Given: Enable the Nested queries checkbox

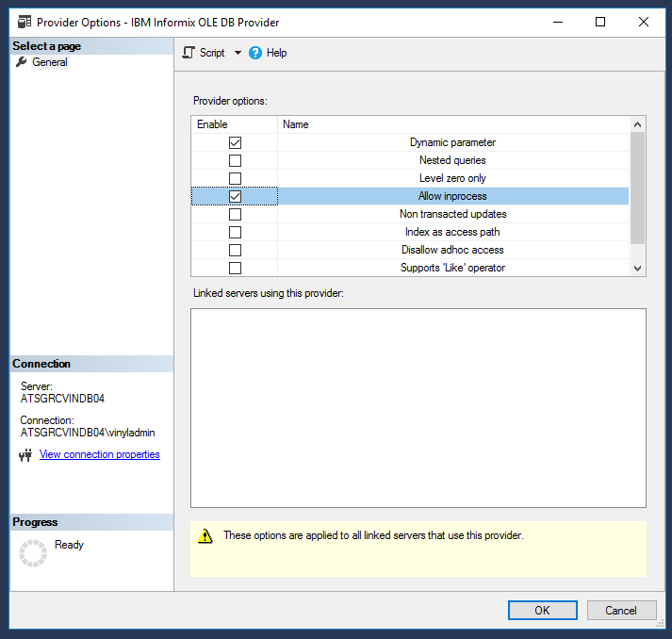Looking at the screenshot, I should [235, 160].
